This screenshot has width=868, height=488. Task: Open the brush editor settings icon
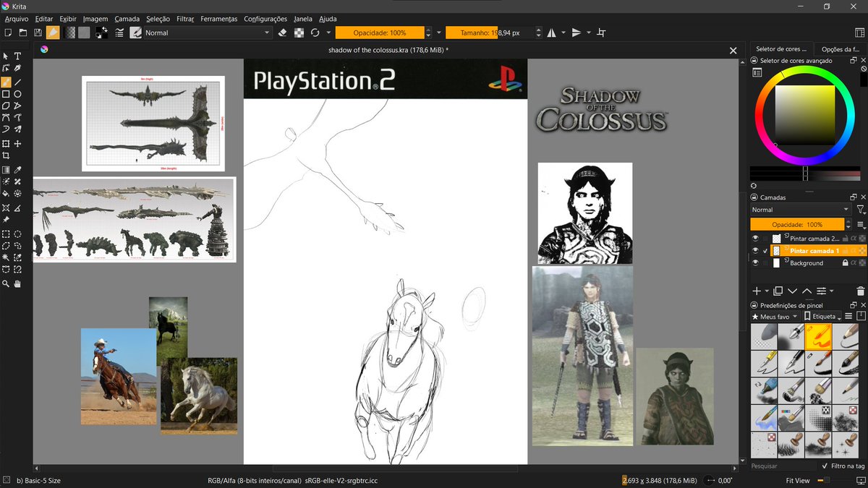coord(119,33)
